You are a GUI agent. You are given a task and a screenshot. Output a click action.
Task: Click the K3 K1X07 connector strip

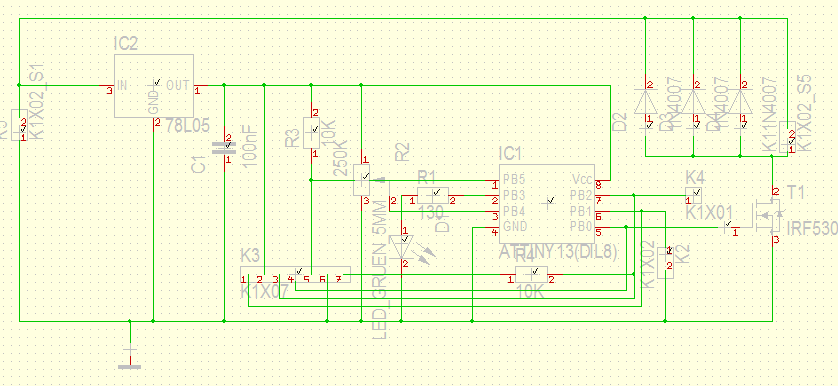tap(295, 274)
